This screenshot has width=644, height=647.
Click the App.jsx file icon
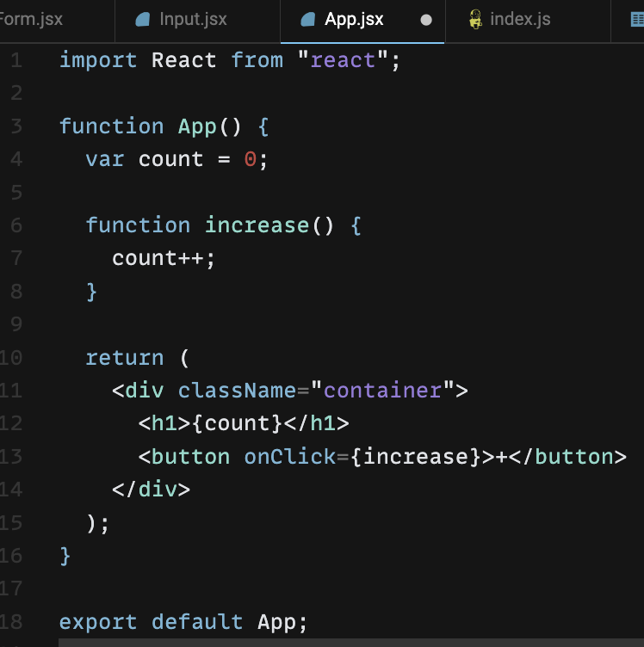click(x=308, y=20)
